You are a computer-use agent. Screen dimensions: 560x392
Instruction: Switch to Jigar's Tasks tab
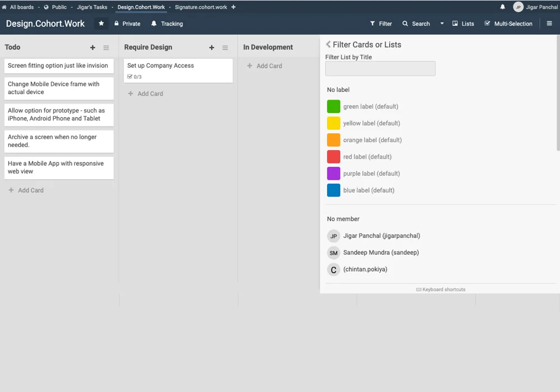(x=92, y=7)
